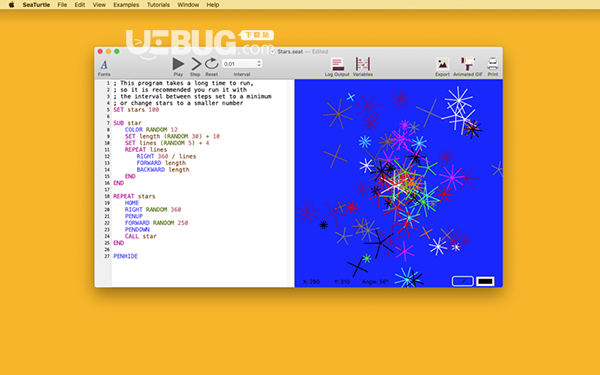The width and height of the screenshot is (600, 375).
Task: Open the Examples menu
Action: click(x=126, y=5)
